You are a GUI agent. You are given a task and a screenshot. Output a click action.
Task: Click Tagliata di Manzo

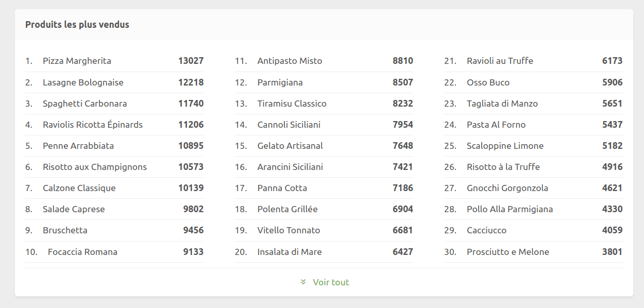[502, 104]
